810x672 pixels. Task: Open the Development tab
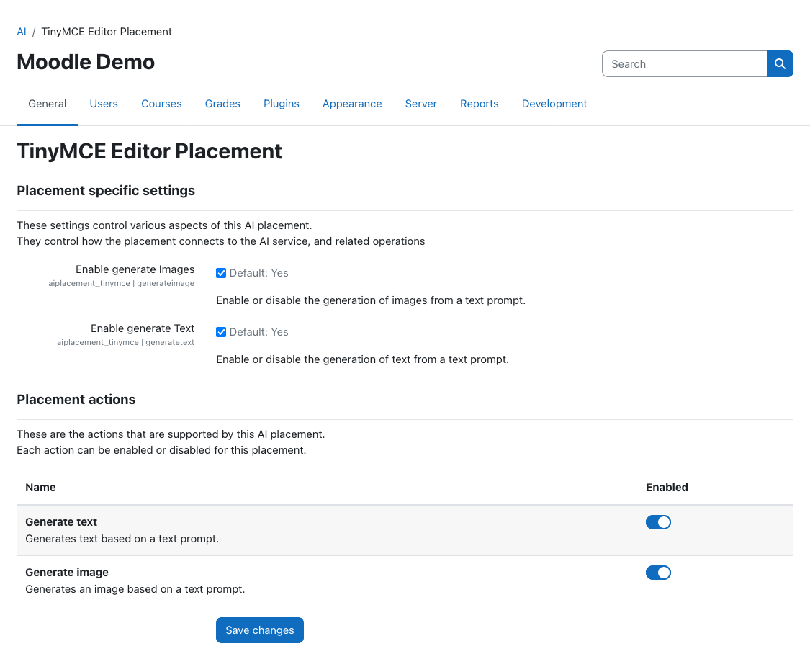coord(554,104)
